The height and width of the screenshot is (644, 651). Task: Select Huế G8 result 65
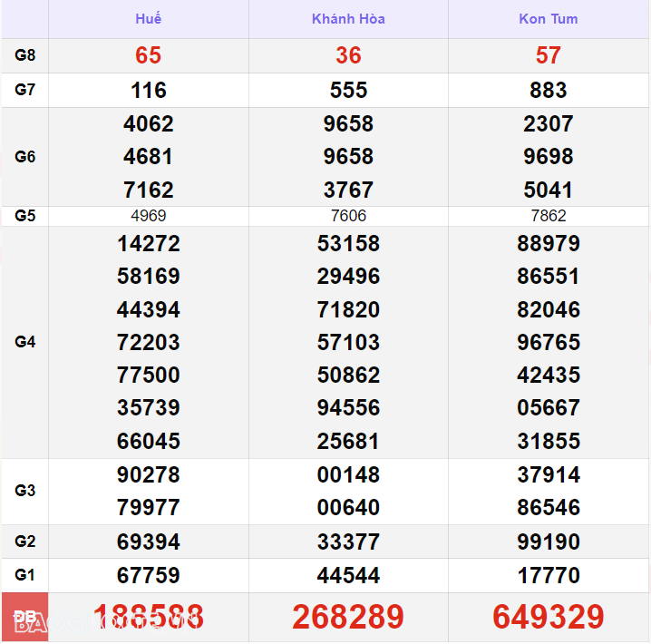point(148,55)
